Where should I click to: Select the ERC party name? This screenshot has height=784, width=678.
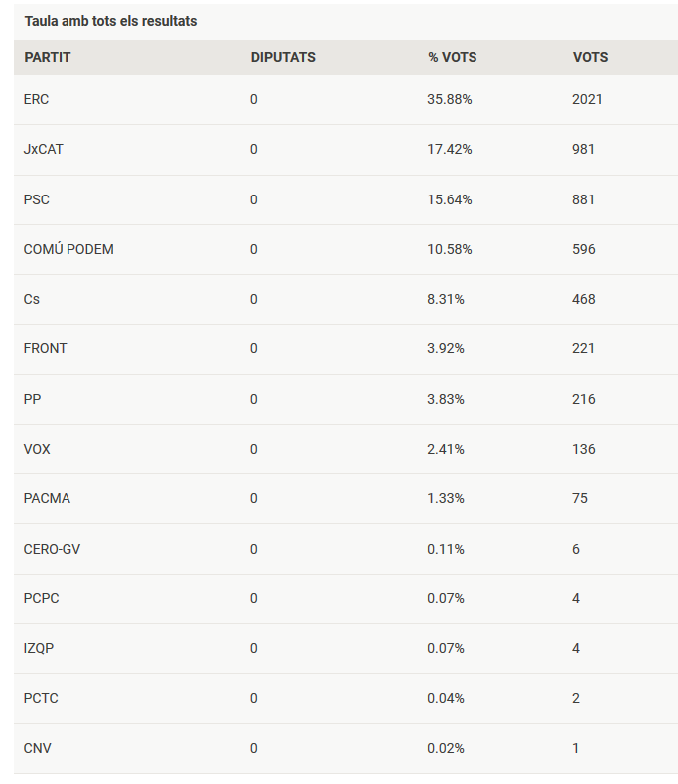[37, 99]
